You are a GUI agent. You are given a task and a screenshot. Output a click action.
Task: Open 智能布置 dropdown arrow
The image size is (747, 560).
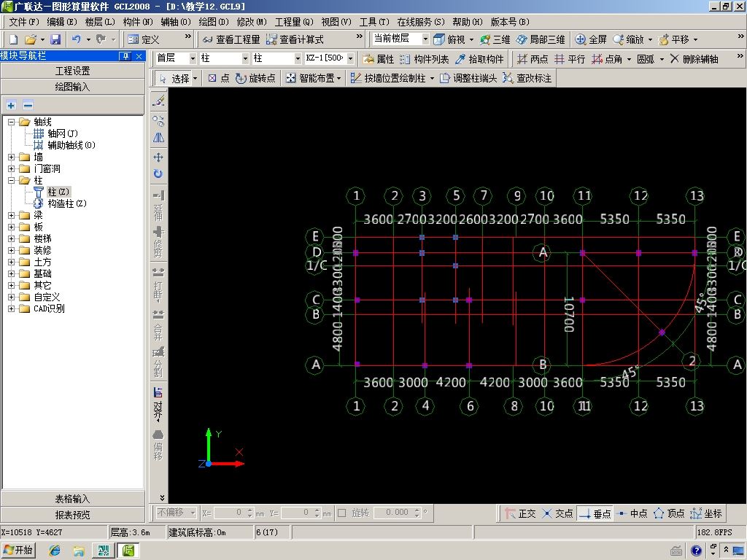click(338, 79)
